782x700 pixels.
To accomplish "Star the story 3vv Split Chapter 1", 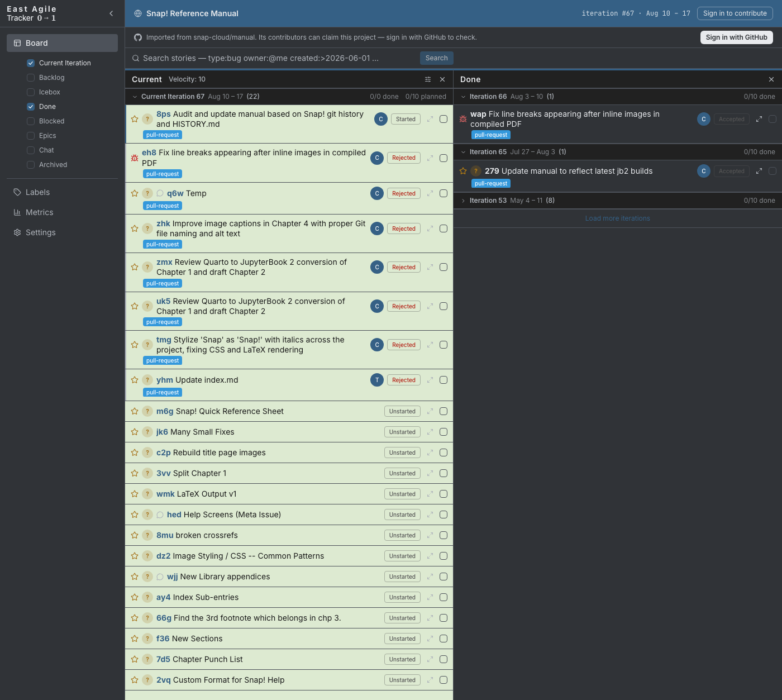I will tap(135, 473).
